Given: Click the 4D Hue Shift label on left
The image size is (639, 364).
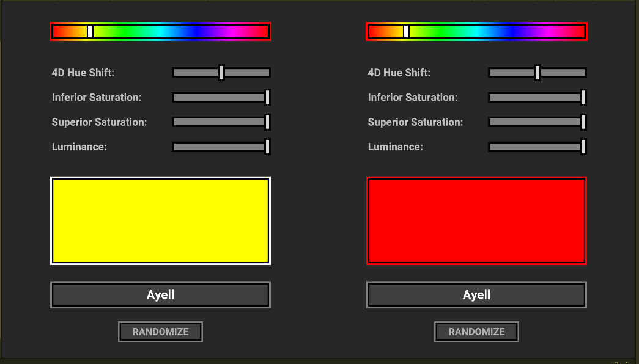Looking at the screenshot, I should pyautogui.click(x=83, y=72).
